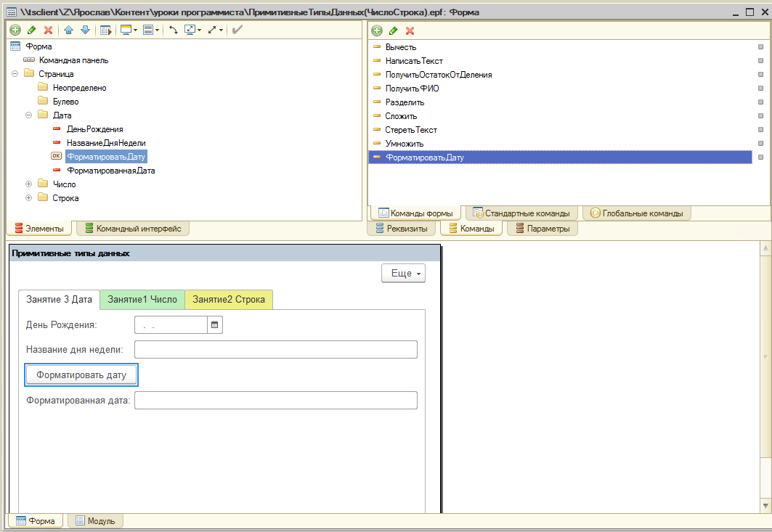Switch to the Модуль tab at the bottom

point(97,520)
